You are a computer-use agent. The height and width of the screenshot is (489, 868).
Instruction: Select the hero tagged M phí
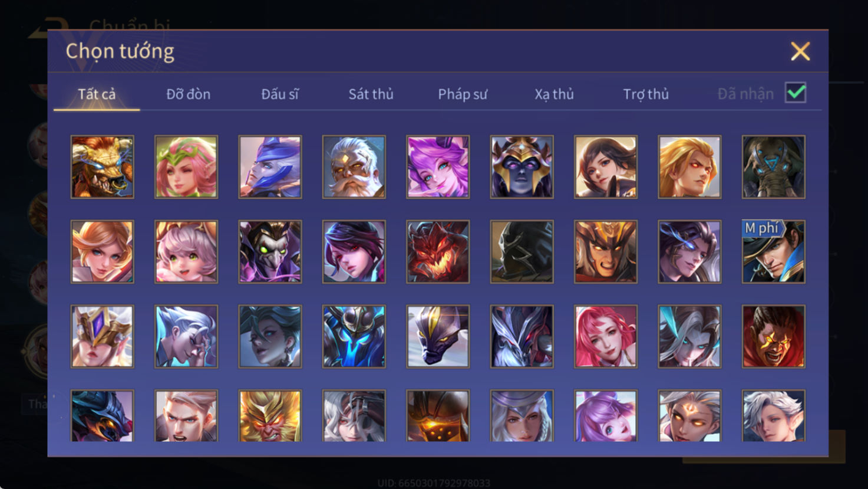774,252
